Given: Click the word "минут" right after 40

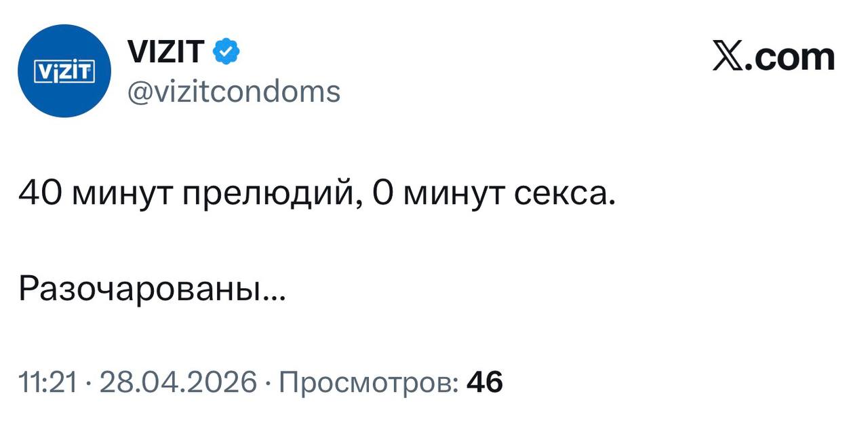Looking at the screenshot, I should 121,196.
